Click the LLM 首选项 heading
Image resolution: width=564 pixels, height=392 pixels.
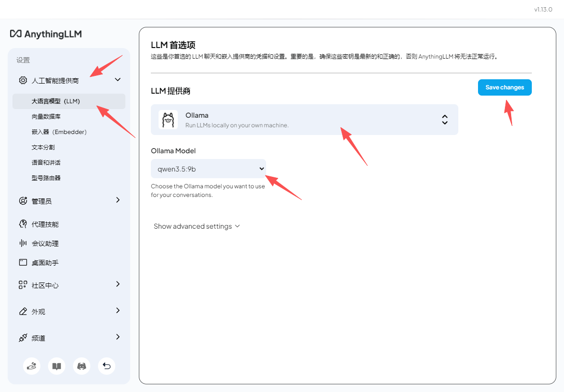(x=173, y=45)
